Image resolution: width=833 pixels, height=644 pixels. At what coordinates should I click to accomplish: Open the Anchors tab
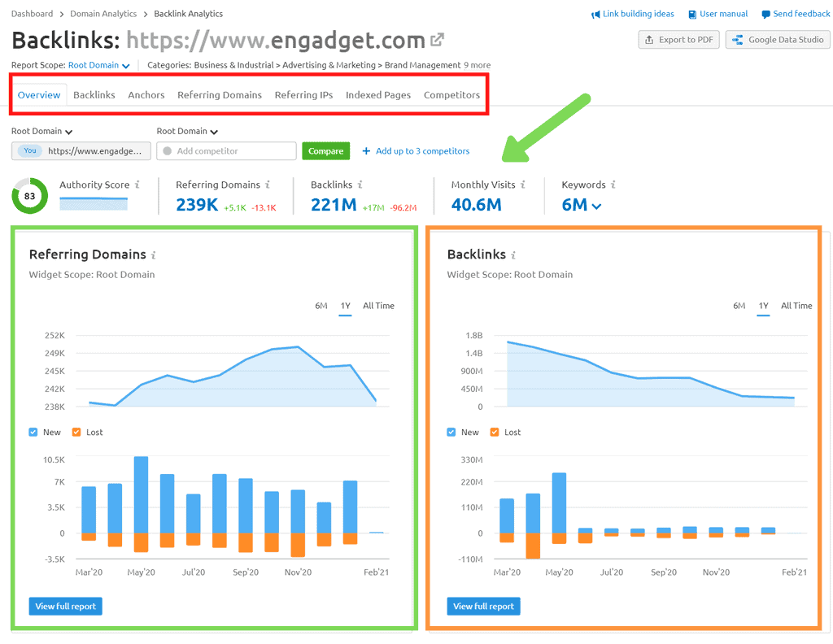coord(146,95)
